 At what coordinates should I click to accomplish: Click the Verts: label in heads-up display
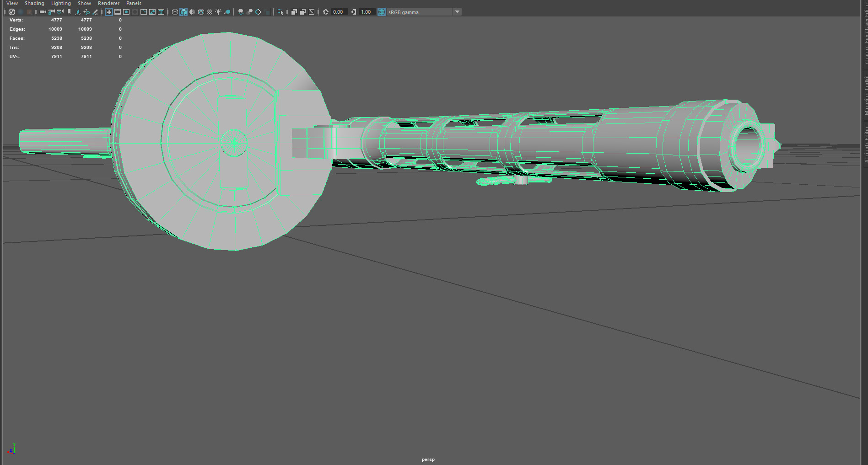tap(16, 20)
